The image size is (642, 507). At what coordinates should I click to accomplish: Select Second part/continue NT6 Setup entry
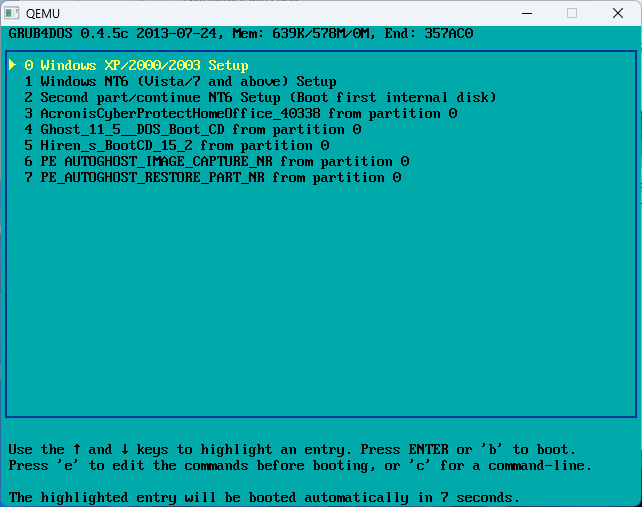[260, 97]
